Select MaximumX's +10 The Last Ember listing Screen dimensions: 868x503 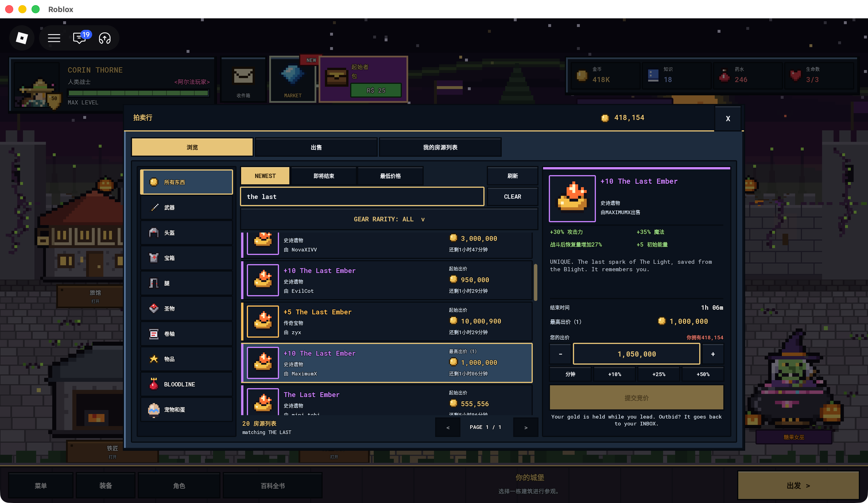(x=387, y=363)
